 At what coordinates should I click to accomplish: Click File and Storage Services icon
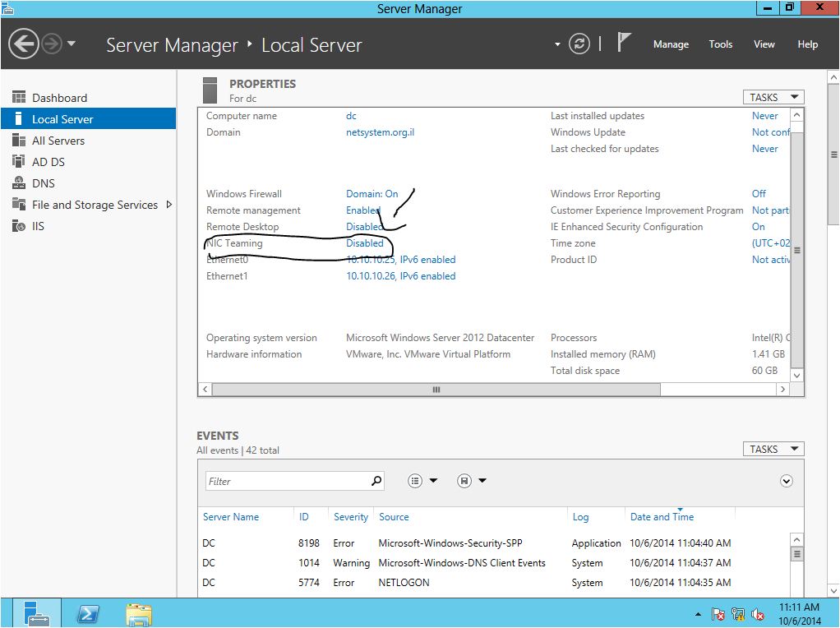click(19, 204)
